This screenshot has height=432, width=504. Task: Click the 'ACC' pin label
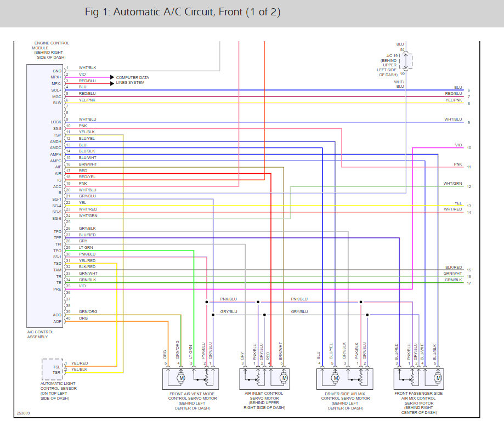[x=57, y=187]
